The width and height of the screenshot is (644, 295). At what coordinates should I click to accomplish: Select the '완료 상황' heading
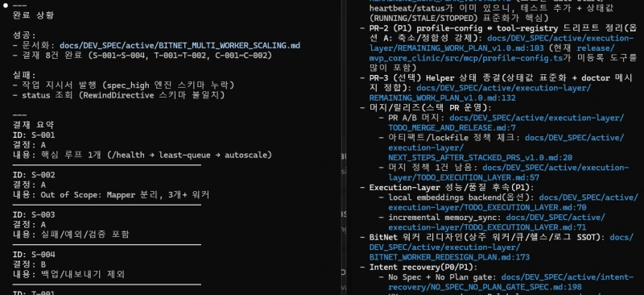pos(33,15)
